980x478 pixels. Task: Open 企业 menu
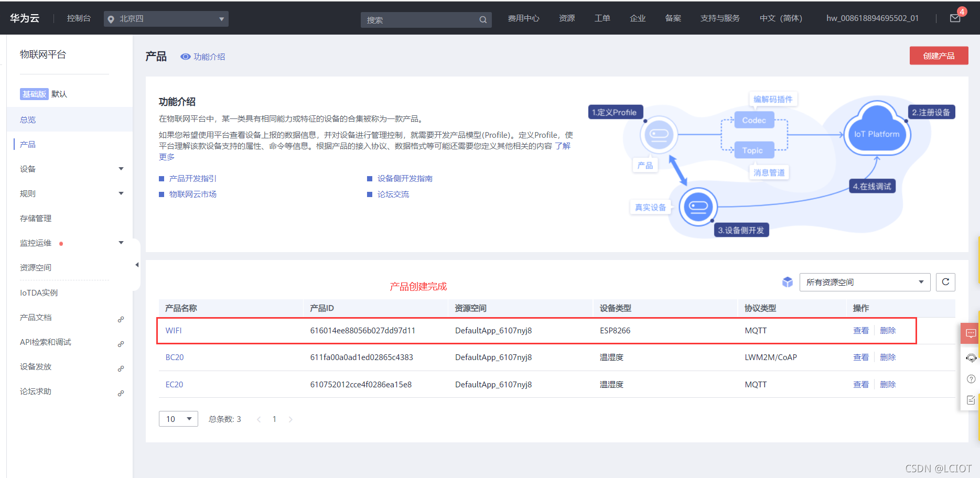[638, 18]
